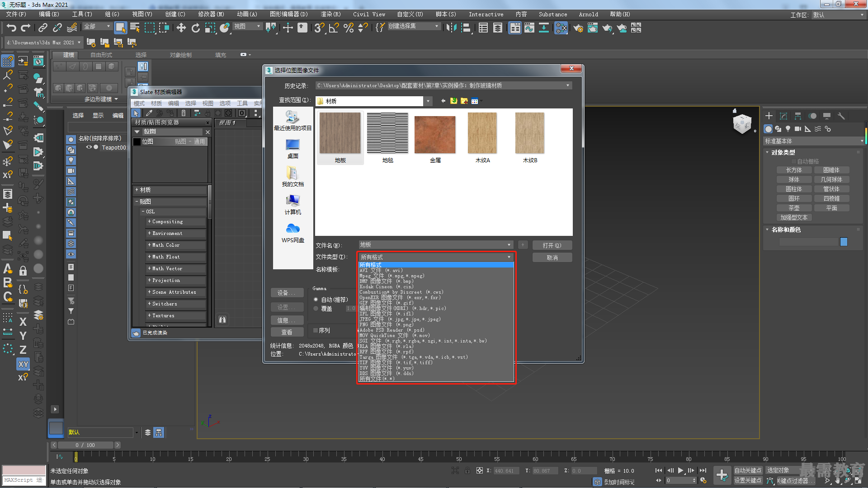Open the 标准基本体 primitive type dropdown

point(813,141)
